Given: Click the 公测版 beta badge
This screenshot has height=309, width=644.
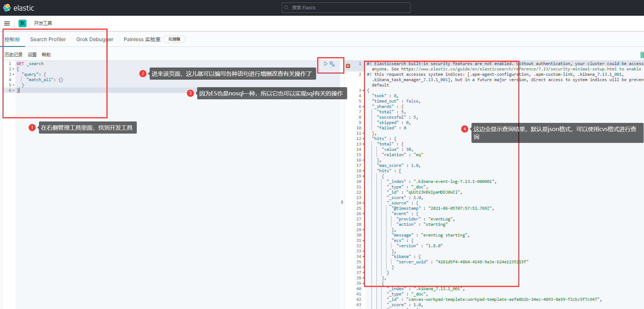Looking at the screenshot, I should [x=174, y=39].
